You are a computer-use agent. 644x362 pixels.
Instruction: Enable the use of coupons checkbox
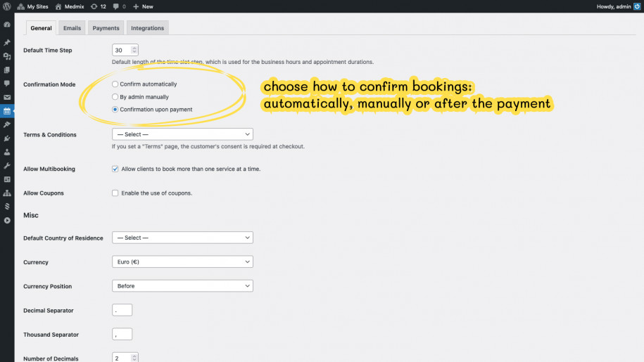coord(115,193)
